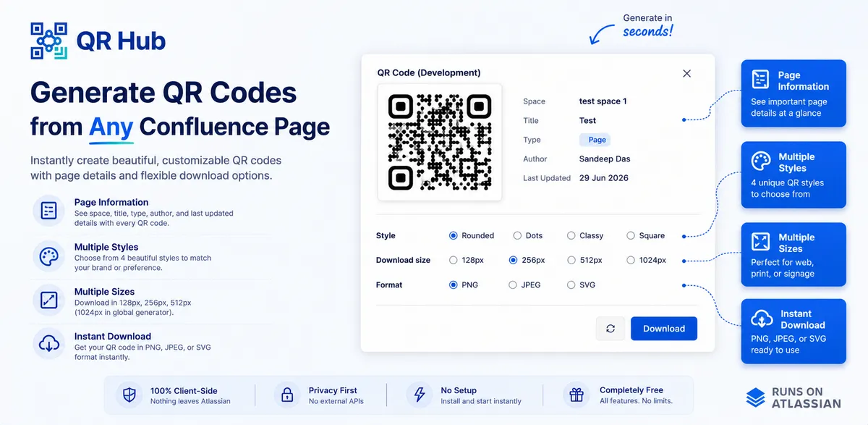Click the 'RUNS ON ATLASSIAN' text
868x425 pixels.
[806, 397]
